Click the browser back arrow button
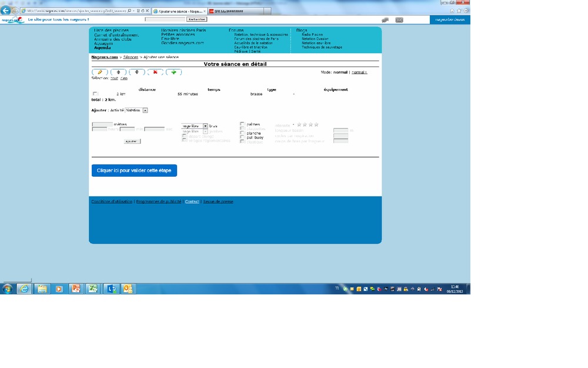The height and width of the screenshot is (368, 588). (x=6, y=11)
